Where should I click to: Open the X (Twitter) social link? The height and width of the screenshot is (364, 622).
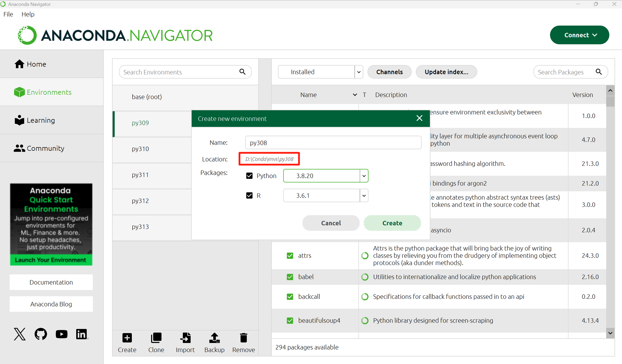tap(20, 334)
